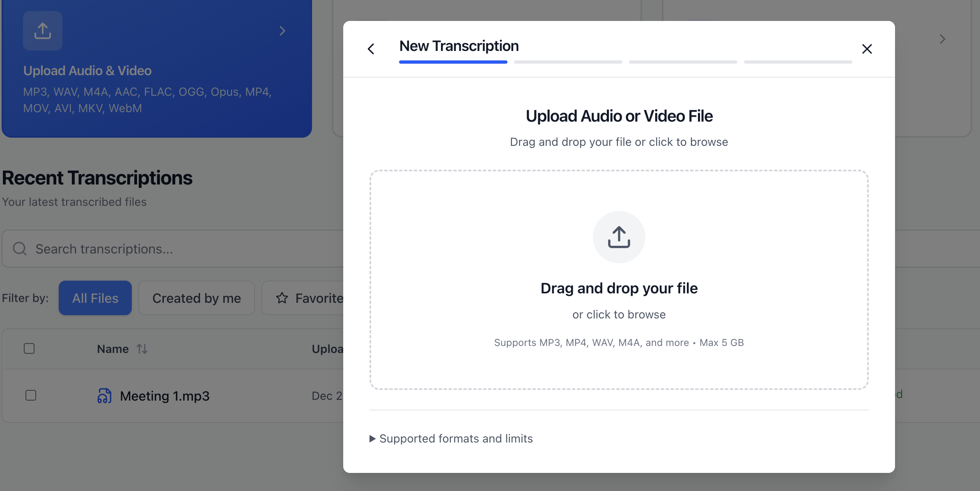Screen dimensions: 980x491
Task: Check the checkbox next to Meeting 1.mp3
Action: [x=31, y=395]
